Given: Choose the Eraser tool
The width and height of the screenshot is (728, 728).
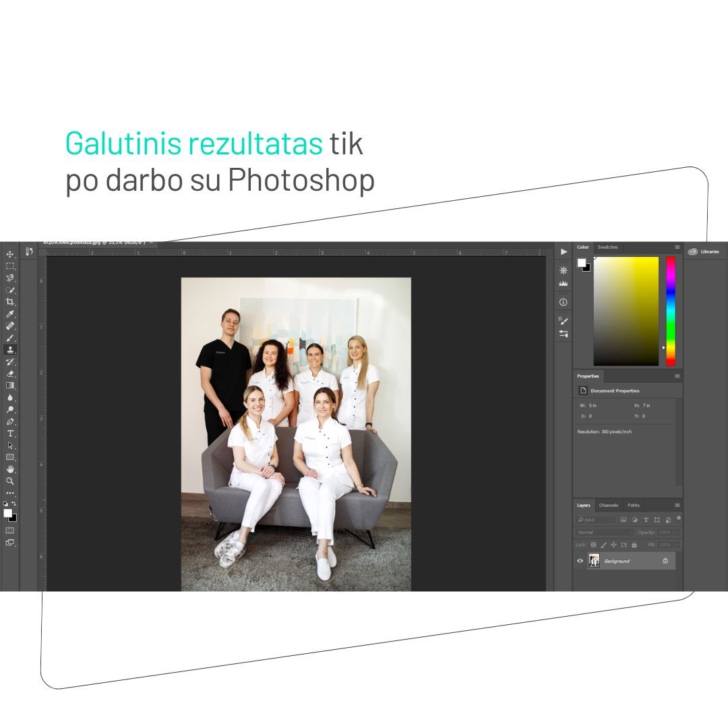Looking at the screenshot, I should click(x=10, y=373).
